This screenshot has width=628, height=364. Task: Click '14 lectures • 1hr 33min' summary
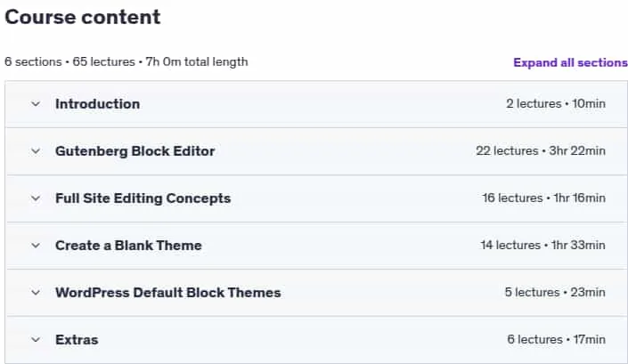542,246
